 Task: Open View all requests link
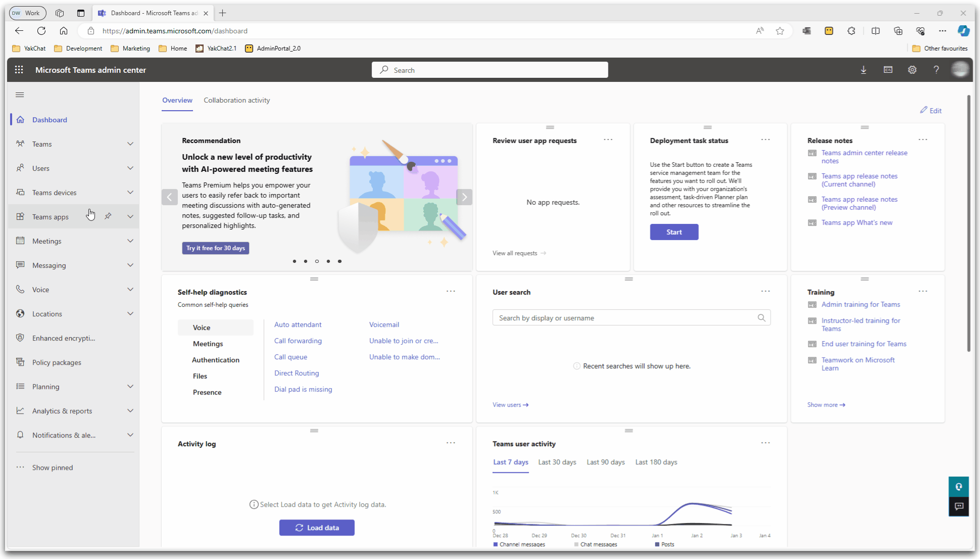pos(519,253)
